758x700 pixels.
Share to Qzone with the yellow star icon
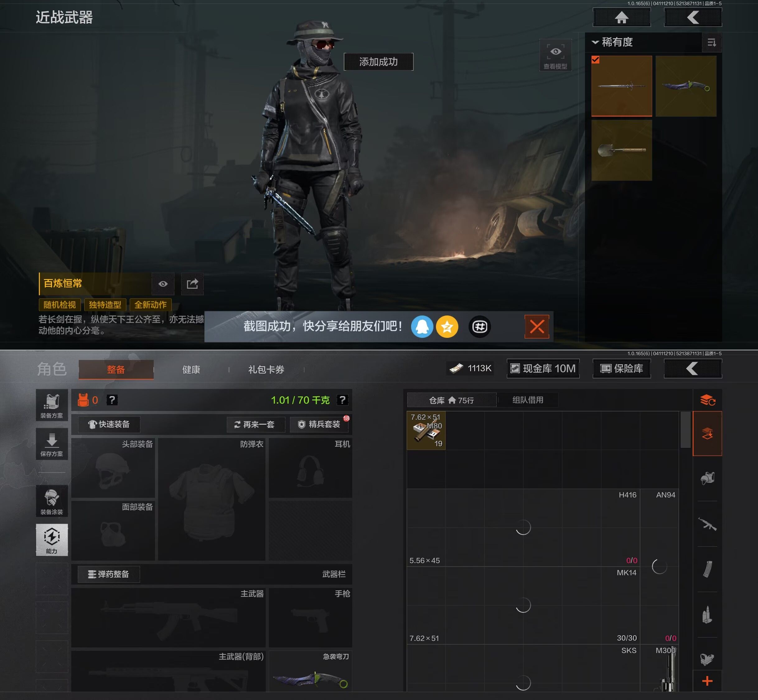coord(447,327)
